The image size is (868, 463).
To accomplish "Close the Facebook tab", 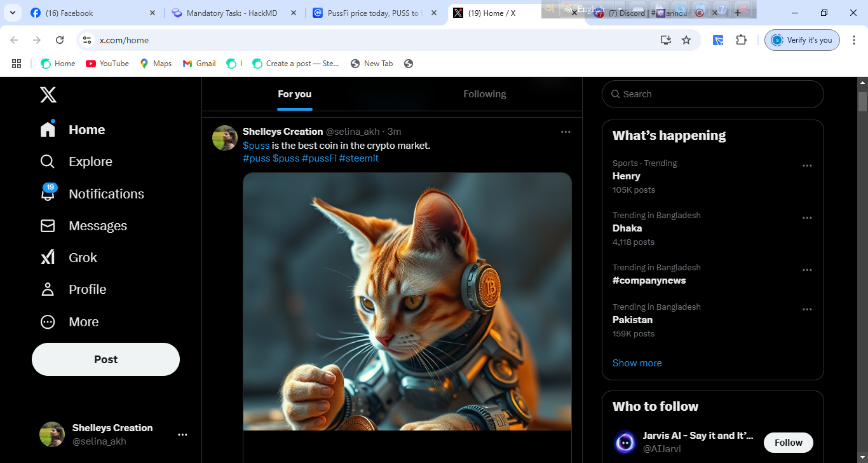I will 152,13.
